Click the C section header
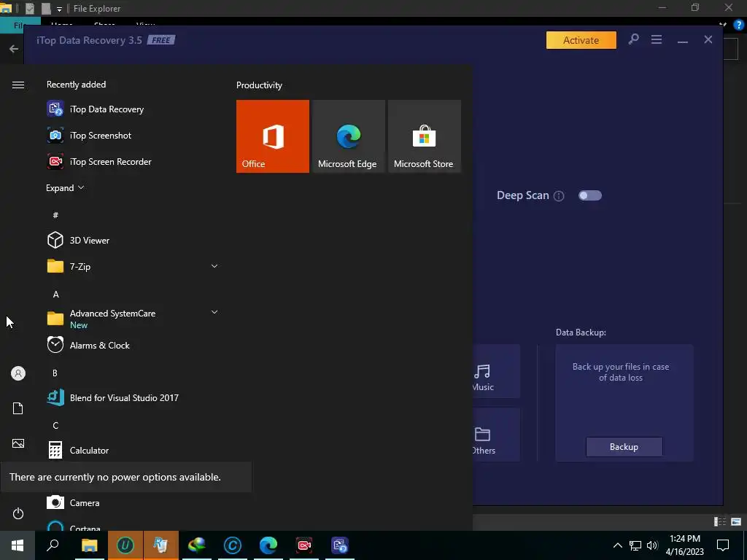The height and width of the screenshot is (560, 747). 55,425
